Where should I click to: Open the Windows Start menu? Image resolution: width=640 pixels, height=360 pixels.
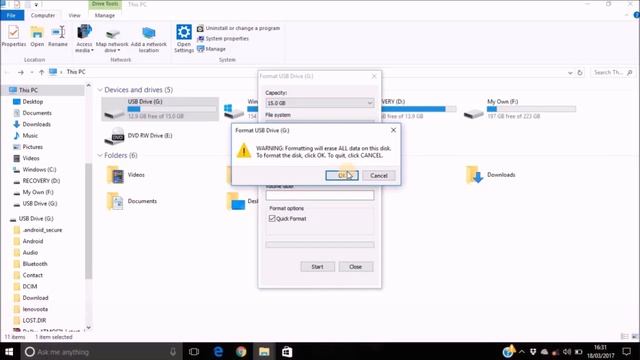pos(9,351)
